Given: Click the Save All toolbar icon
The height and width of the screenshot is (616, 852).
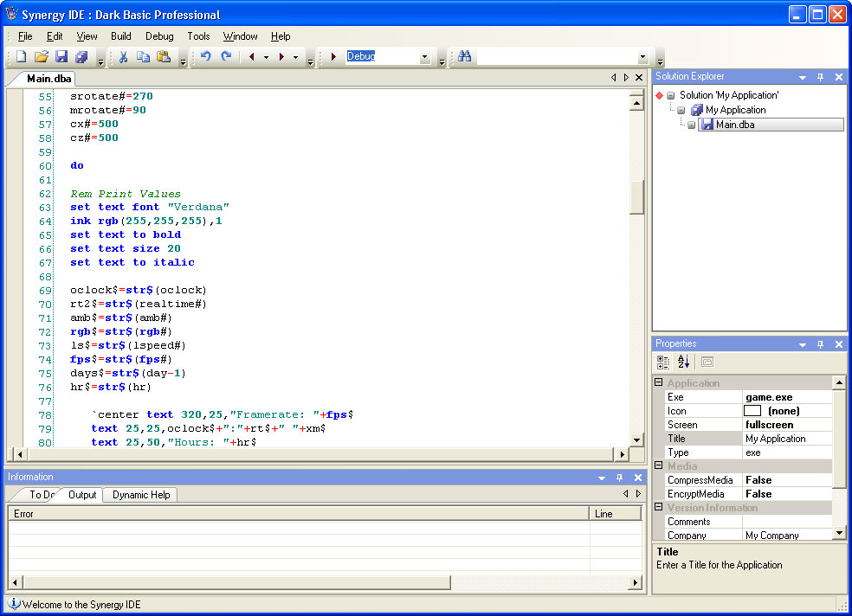Looking at the screenshot, I should click(x=81, y=57).
